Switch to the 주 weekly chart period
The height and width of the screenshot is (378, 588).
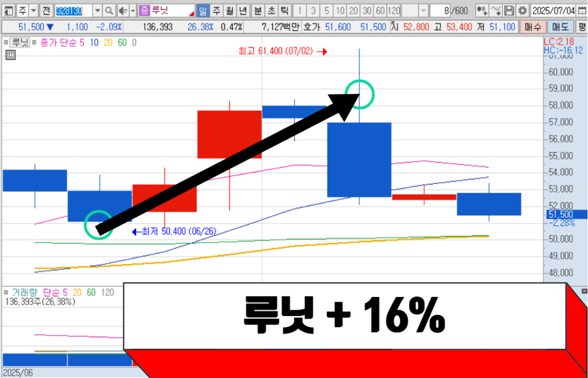216,10
